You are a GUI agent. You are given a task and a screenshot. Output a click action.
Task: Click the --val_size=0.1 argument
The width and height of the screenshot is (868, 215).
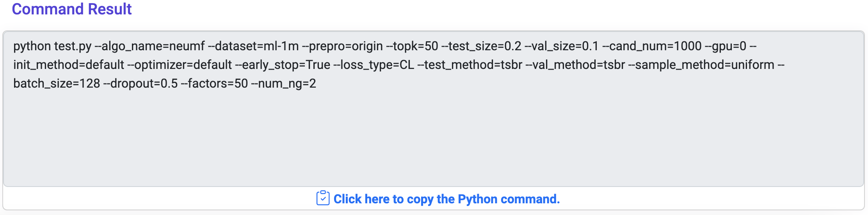(x=562, y=46)
